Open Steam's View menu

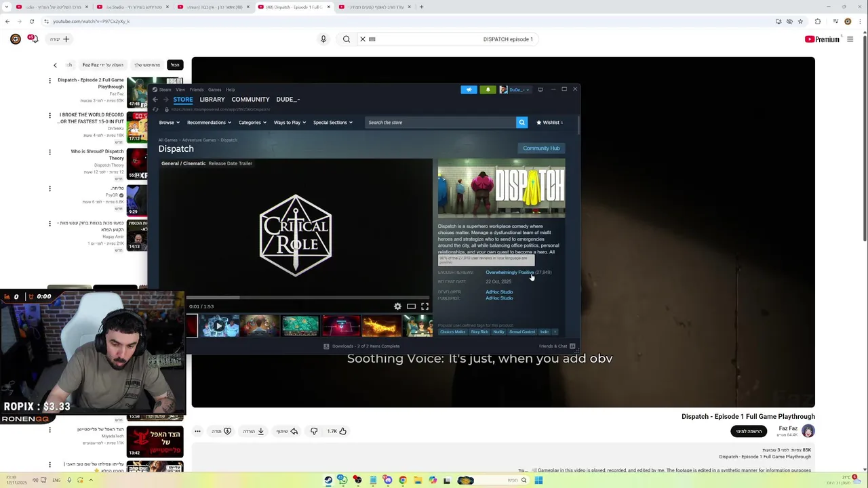pos(180,89)
